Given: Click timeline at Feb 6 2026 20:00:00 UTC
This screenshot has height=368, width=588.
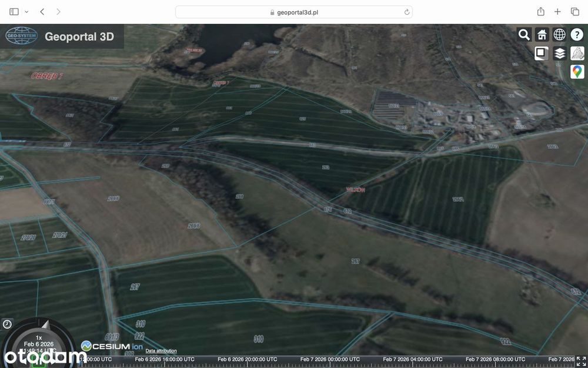Looking at the screenshot, I should (247, 359).
